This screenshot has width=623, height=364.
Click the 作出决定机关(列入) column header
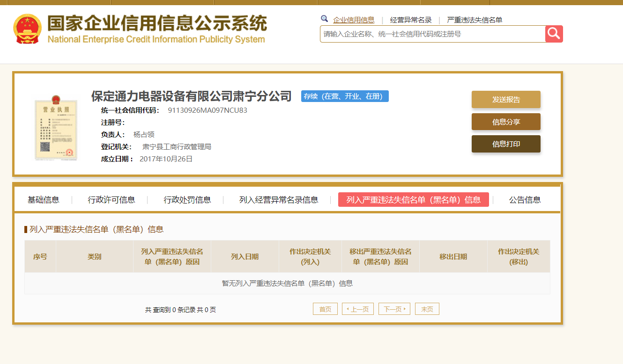(x=310, y=256)
